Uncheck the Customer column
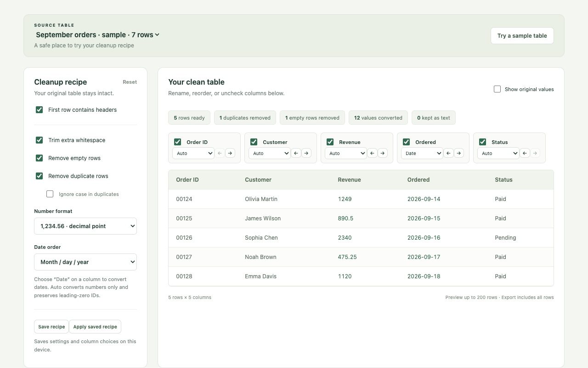This screenshot has height=368, width=588. [x=254, y=142]
